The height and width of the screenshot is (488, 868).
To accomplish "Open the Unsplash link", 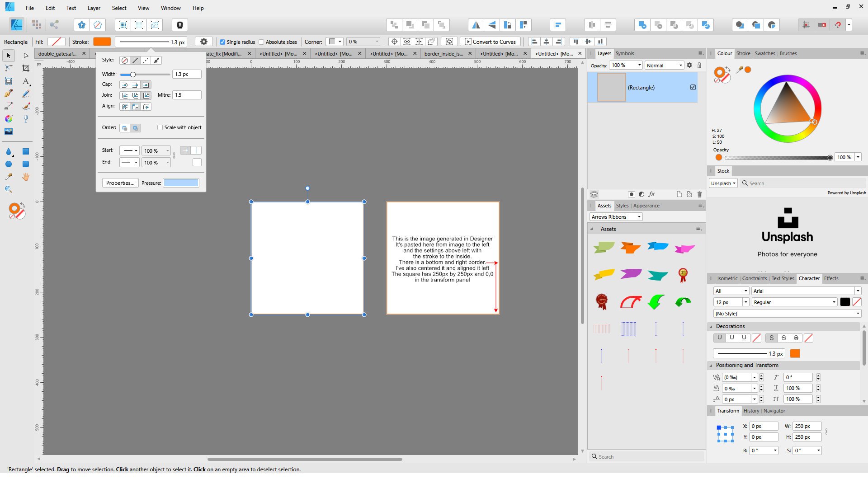I will pyautogui.click(x=858, y=193).
